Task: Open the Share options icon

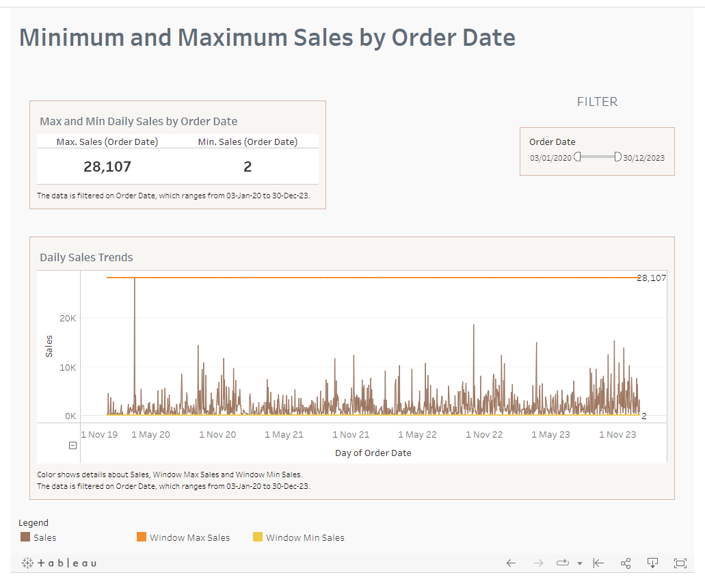Action: (626, 563)
